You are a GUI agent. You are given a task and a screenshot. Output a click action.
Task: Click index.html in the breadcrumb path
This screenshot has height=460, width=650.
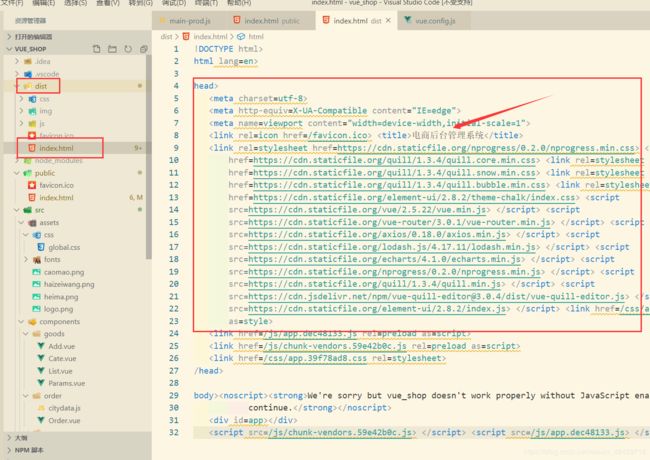[210, 36]
